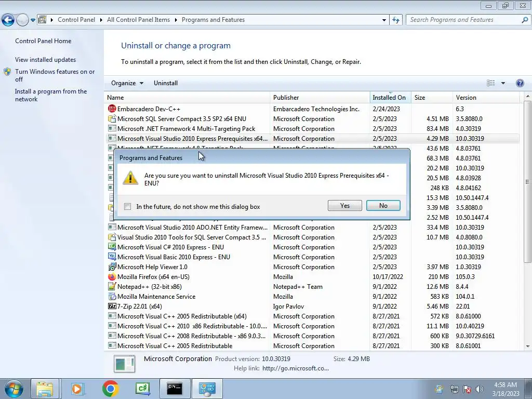Open the help link go.microsoft.co...

click(296, 368)
